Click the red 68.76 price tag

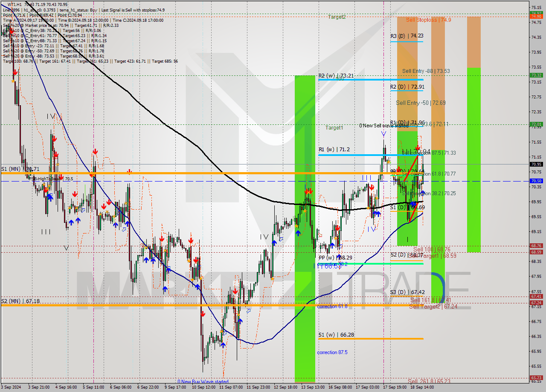pyautogui.click(x=536, y=246)
